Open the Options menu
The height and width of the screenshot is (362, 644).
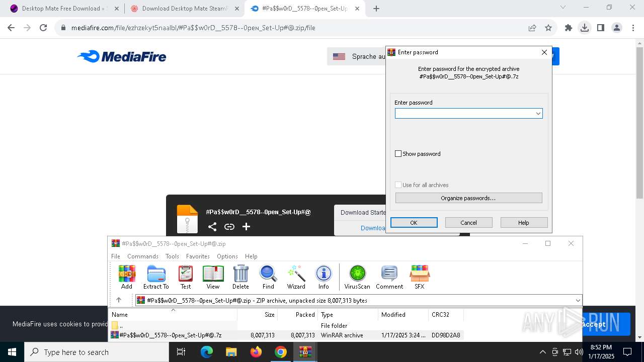click(227, 256)
